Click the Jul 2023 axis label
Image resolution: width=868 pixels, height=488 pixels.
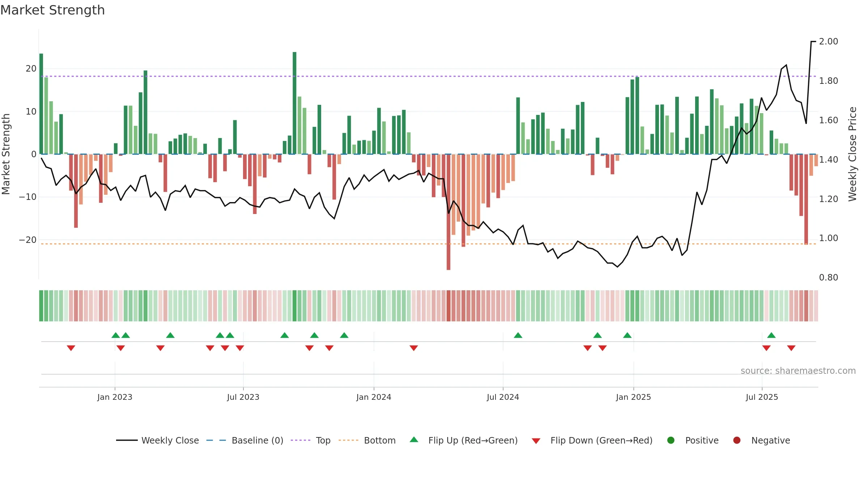point(243,397)
